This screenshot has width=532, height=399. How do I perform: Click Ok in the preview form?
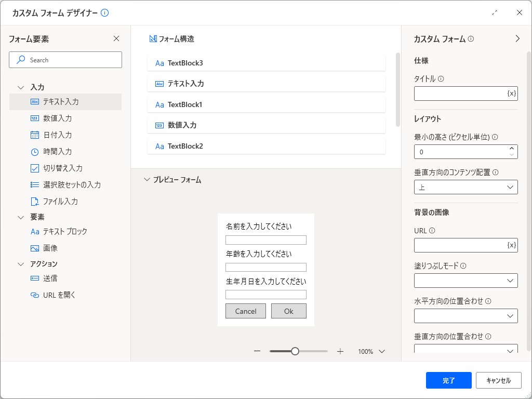coord(288,311)
